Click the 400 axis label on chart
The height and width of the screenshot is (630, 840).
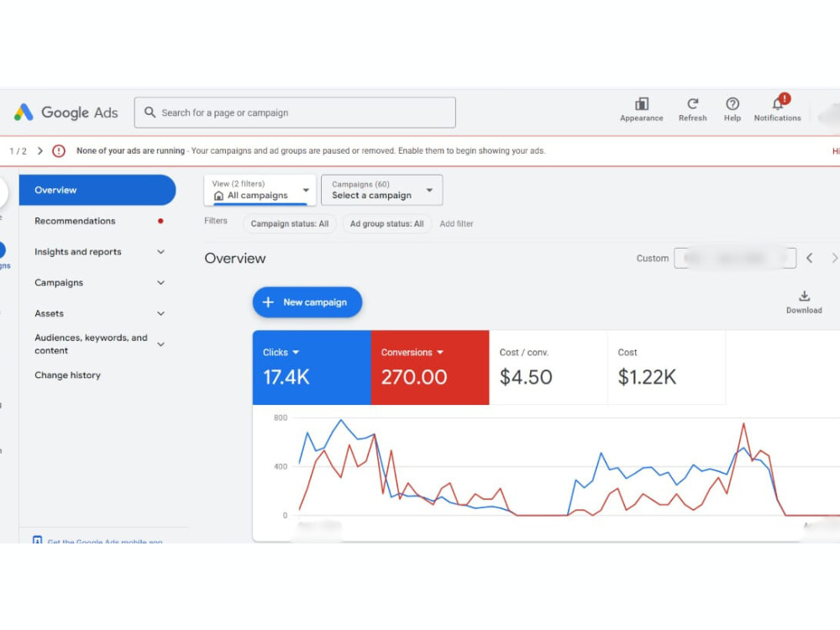(x=281, y=466)
